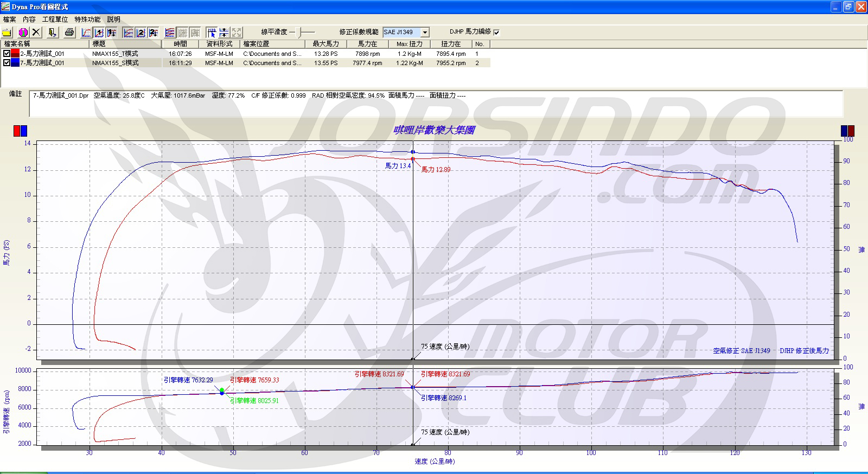868x474 pixels.
Task: Click the 13.55 PS max power value
Action: pos(326,63)
